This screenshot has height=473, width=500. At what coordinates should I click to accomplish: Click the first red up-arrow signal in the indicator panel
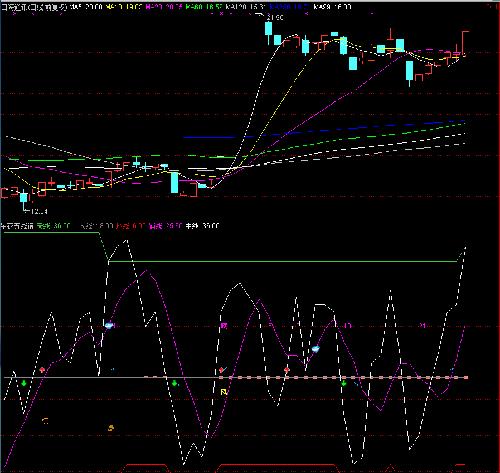point(42,370)
